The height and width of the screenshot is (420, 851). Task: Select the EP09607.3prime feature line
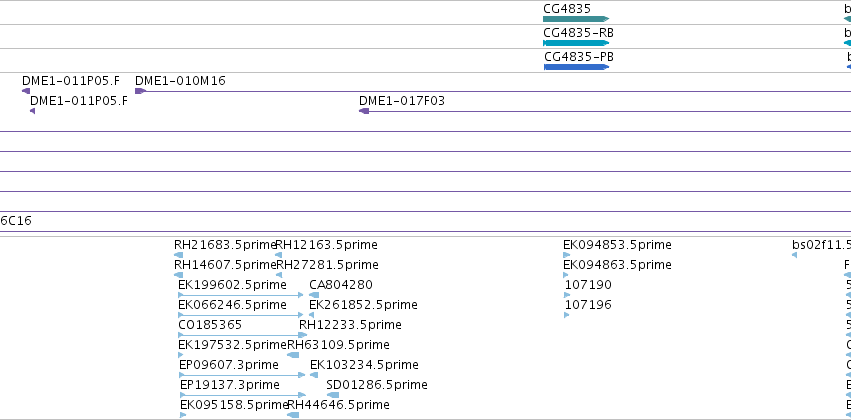(243, 375)
